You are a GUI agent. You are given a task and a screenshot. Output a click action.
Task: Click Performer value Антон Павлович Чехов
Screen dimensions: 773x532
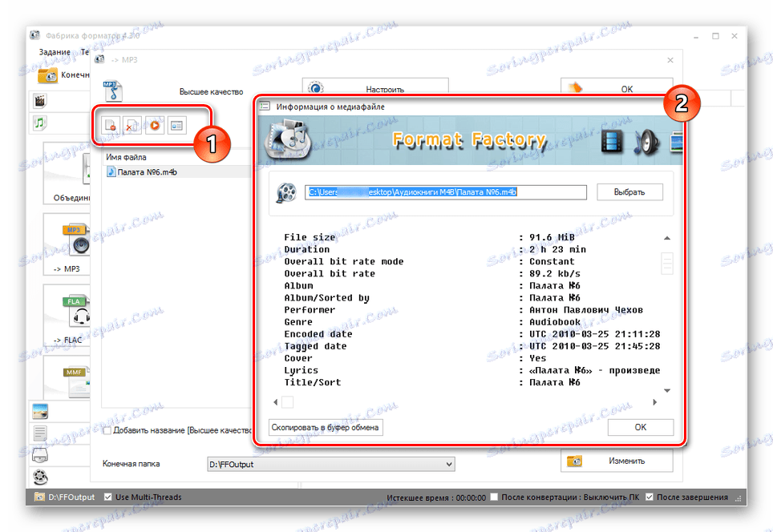tap(586, 310)
